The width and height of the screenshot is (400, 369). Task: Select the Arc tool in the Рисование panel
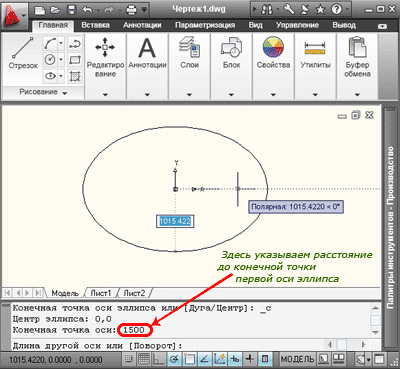pos(50,43)
